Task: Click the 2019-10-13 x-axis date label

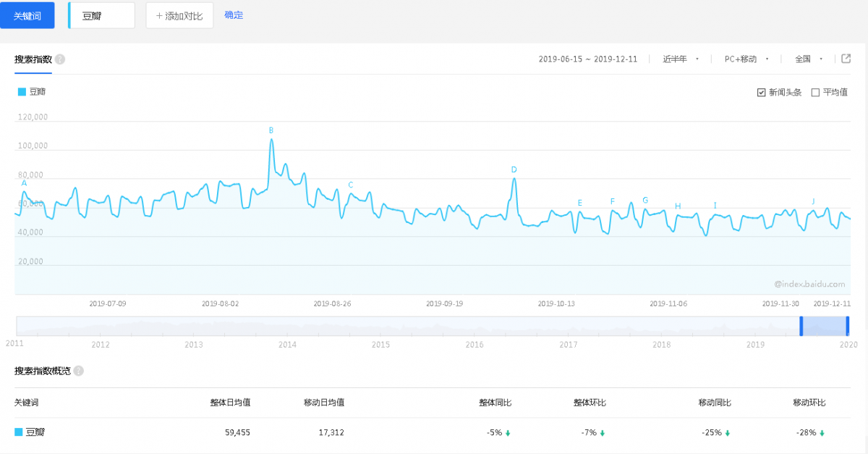Action: click(x=557, y=304)
